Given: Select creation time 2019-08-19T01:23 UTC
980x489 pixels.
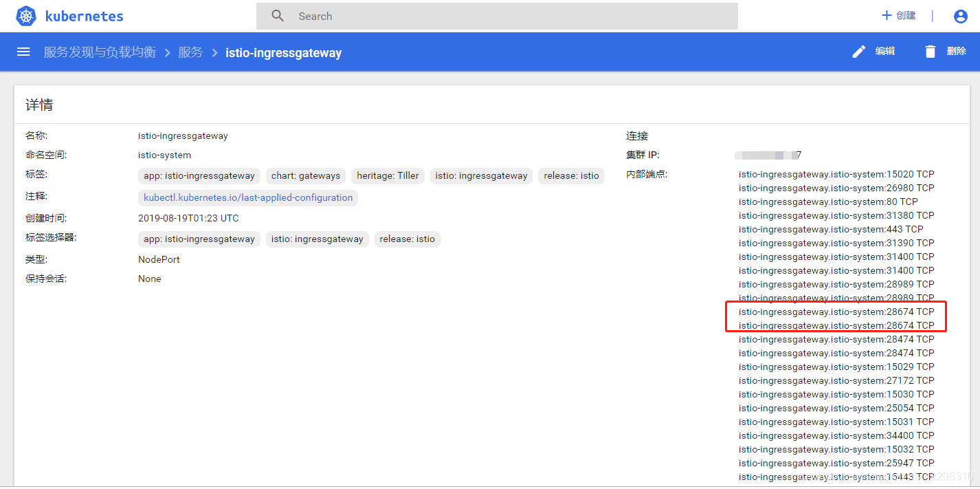Looking at the screenshot, I should pyautogui.click(x=188, y=218).
